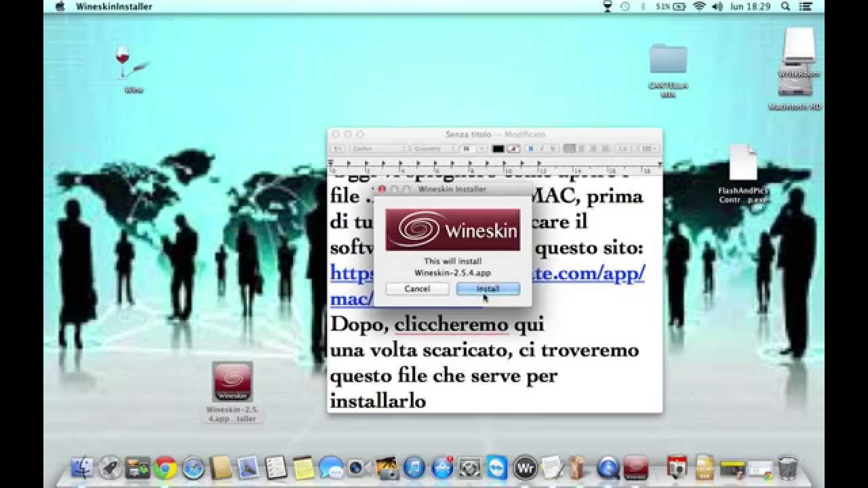Open the Trash in the dock
Image resolution: width=868 pixels, height=488 pixels.
point(787,467)
